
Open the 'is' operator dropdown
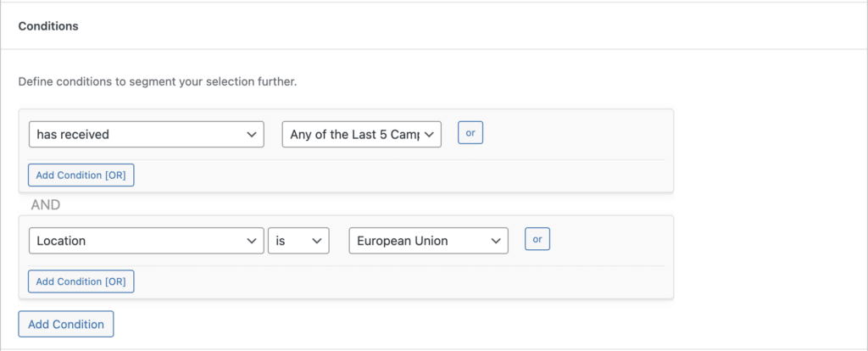tap(298, 241)
